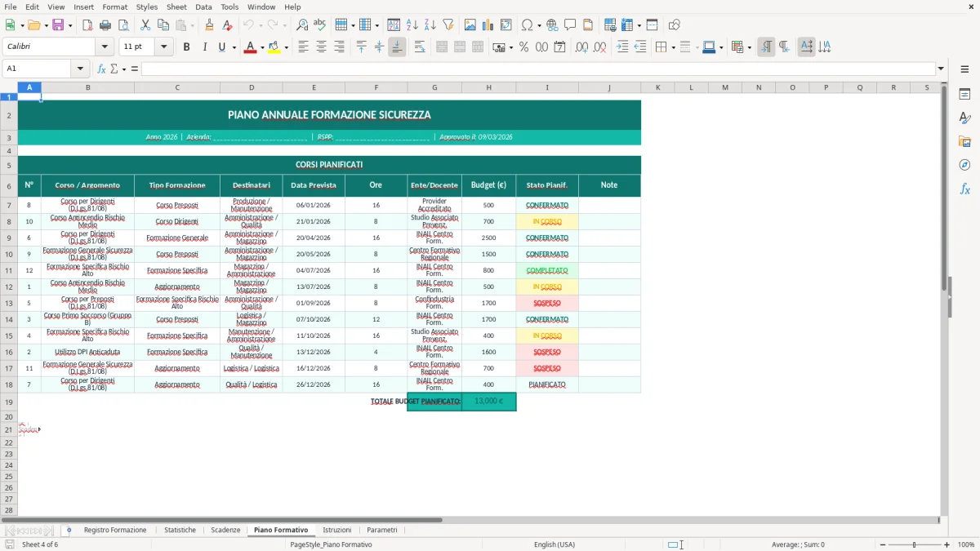Screen dimensions: 980x551
Task: Toggle Underline formatting
Action: (x=221, y=47)
